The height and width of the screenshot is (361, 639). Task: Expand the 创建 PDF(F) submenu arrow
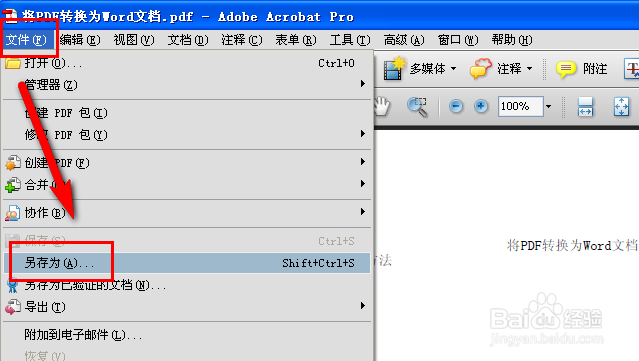[362, 162]
